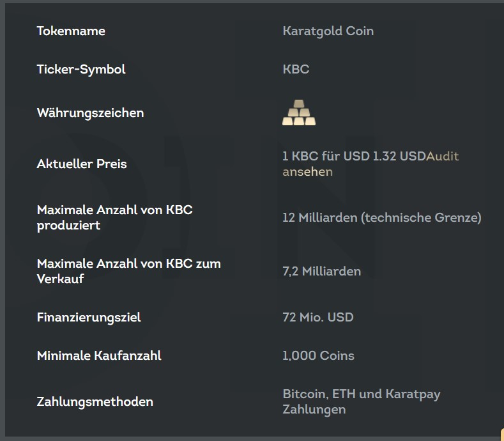Viewport: 504px width, 441px height.
Task: Click the Zahlungen text under payment methods
Action: click(x=314, y=410)
